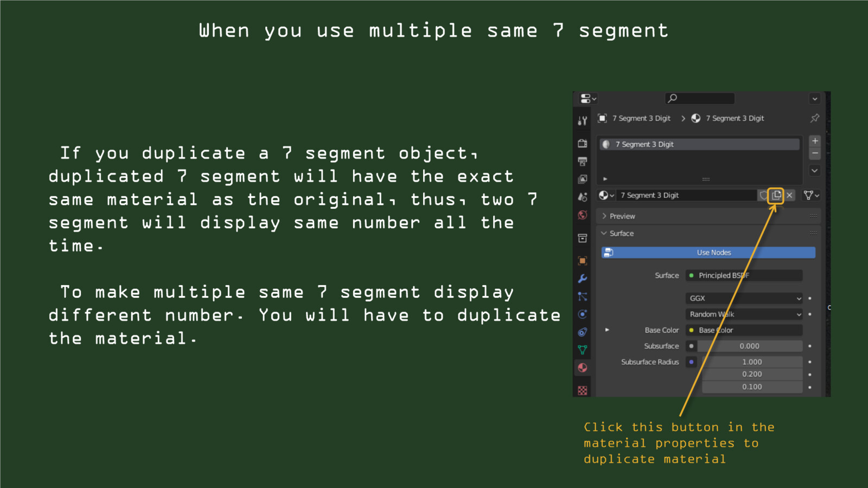Click Subsurface Radius 0.200 field
Screen dimensions: 868x488
click(x=752, y=374)
